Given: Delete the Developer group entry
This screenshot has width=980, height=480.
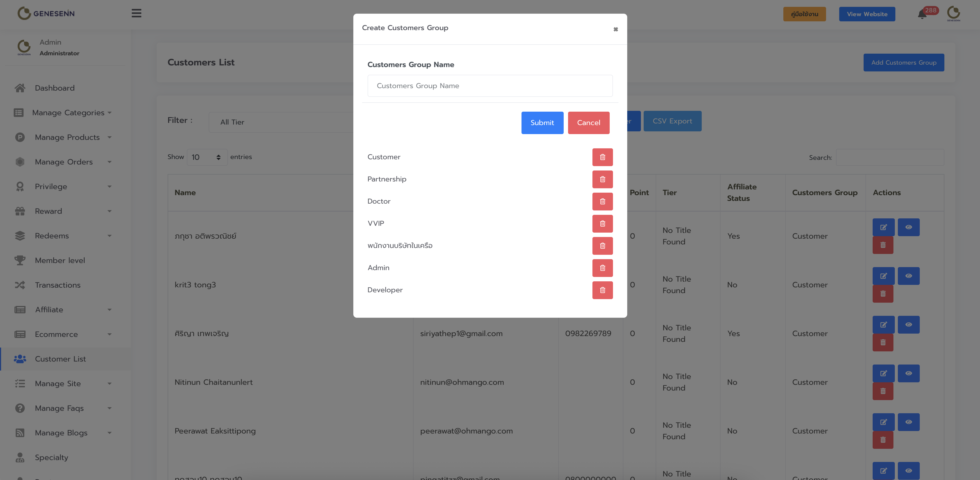Looking at the screenshot, I should (x=602, y=290).
